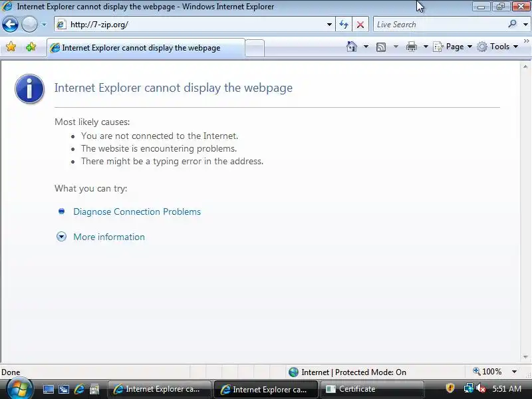Open the Page menu
532x399 pixels.
pyautogui.click(x=453, y=47)
